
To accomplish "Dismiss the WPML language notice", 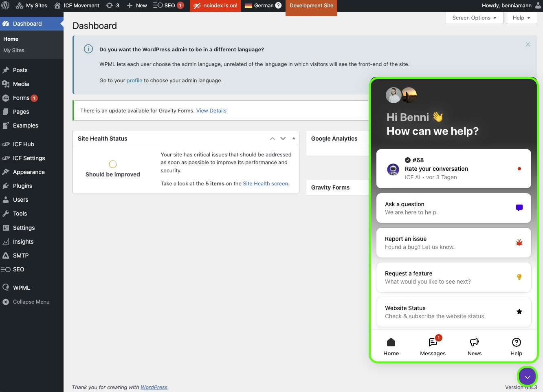I will [x=528, y=44].
